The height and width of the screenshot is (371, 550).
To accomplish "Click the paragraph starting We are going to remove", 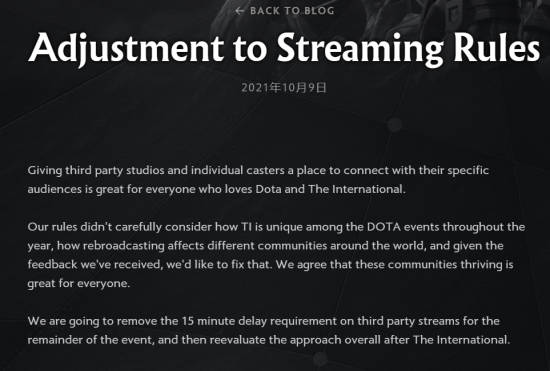I will 269,330.
